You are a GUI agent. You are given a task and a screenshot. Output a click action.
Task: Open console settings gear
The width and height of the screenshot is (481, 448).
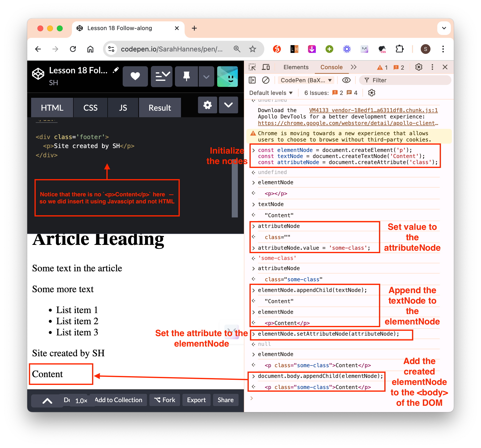(371, 93)
